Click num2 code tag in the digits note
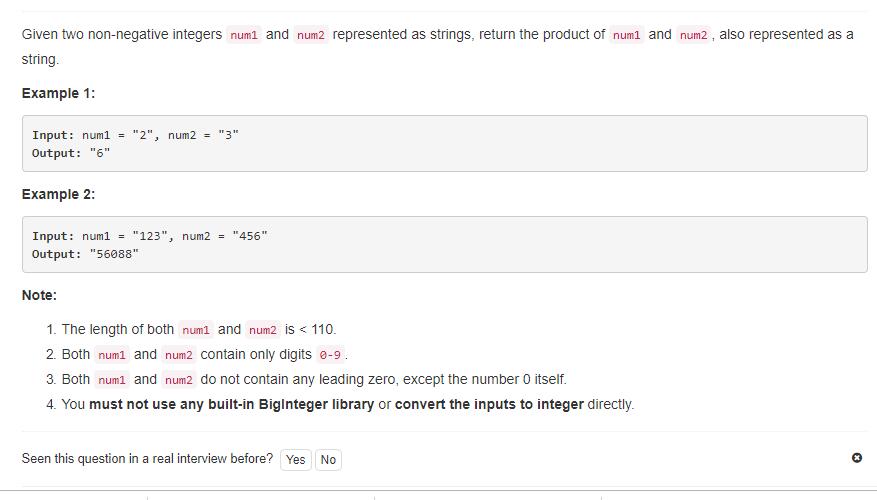877x500 pixels. click(x=179, y=355)
